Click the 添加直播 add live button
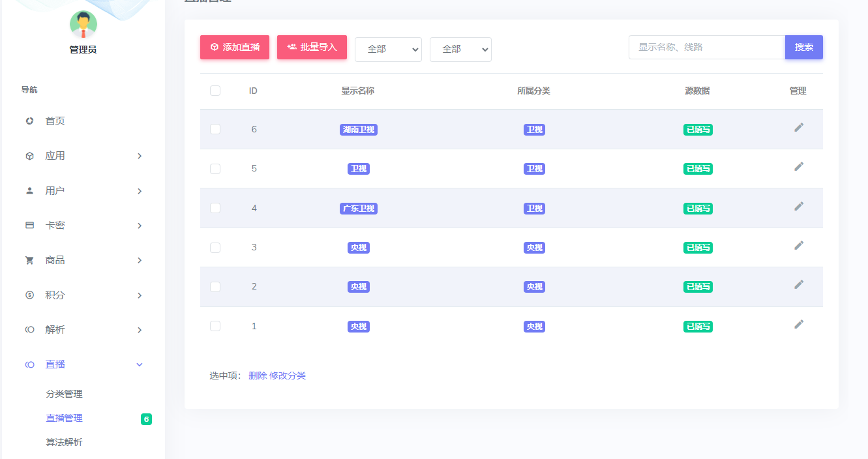 coord(234,47)
